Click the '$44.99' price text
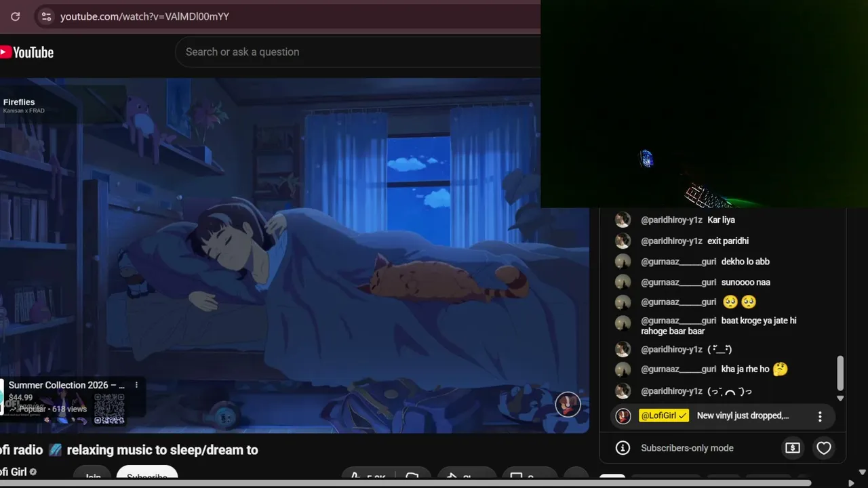868x488 pixels. click(21, 398)
